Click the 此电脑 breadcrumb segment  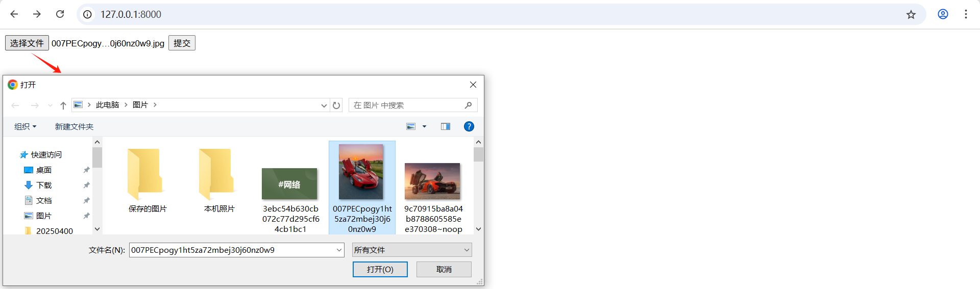(107, 105)
